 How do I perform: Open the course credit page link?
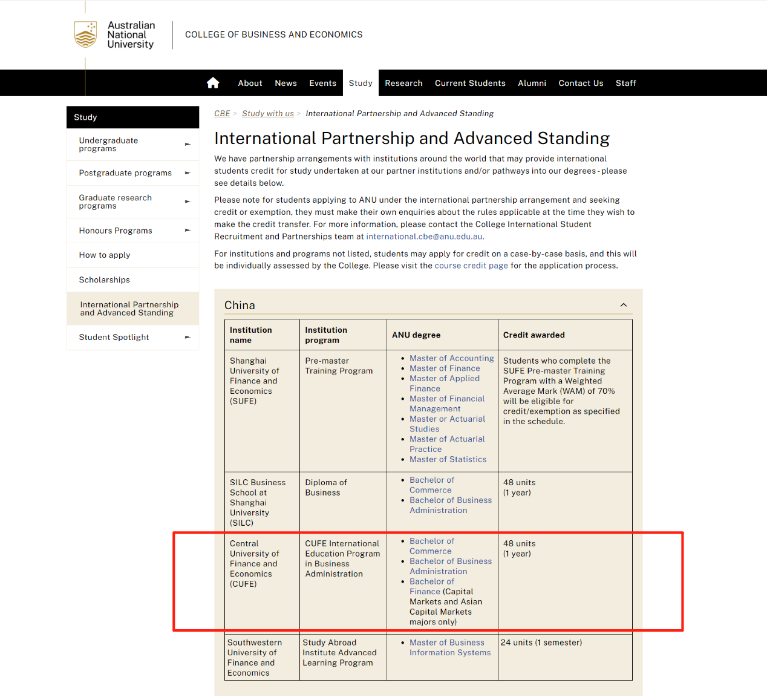(471, 266)
